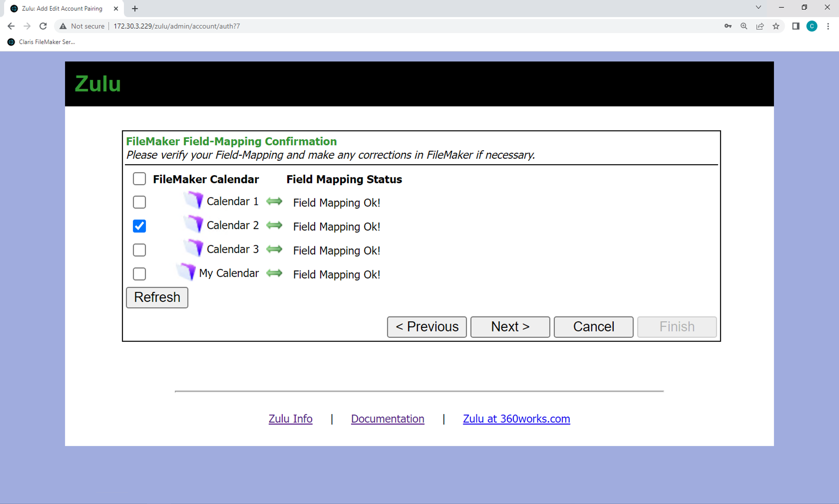Toggle the browser side panel icon
This screenshot has height=504, width=839.
point(796,26)
